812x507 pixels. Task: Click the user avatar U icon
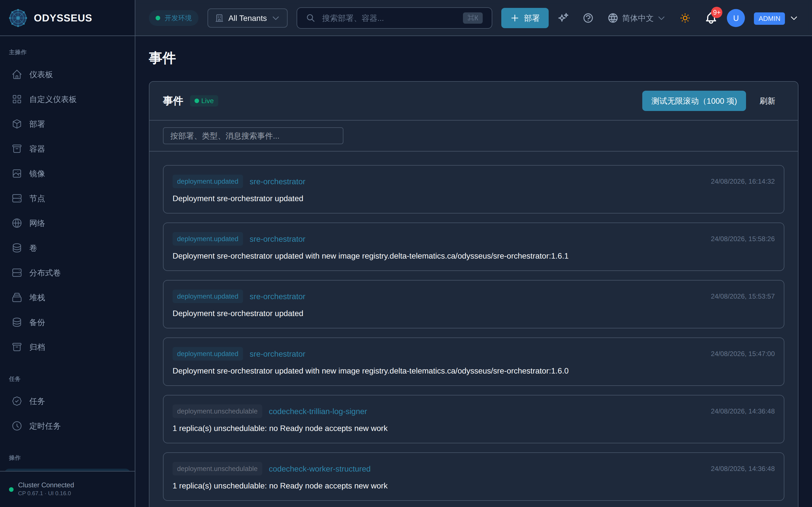click(x=736, y=18)
